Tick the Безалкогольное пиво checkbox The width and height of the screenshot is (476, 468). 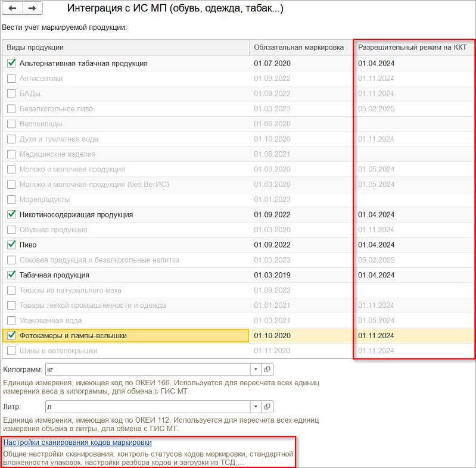click(x=11, y=108)
